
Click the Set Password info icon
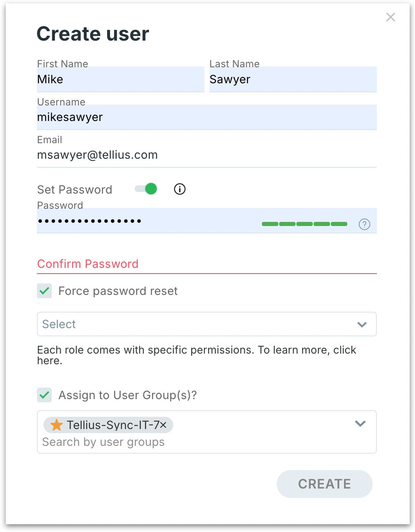click(x=180, y=189)
